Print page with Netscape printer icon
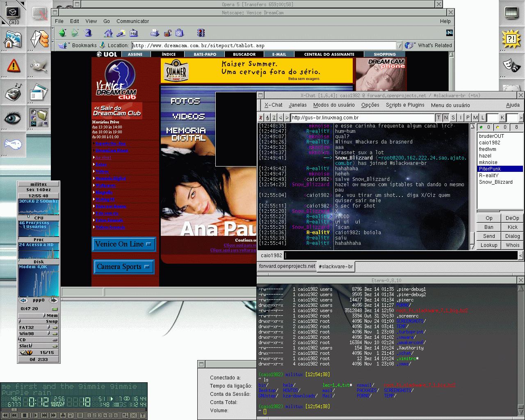Viewport: 525px width, 420px height. click(155, 33)
